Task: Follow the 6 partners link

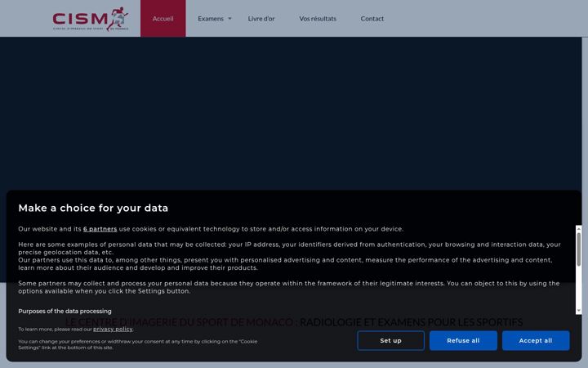Action: [100, 229]
